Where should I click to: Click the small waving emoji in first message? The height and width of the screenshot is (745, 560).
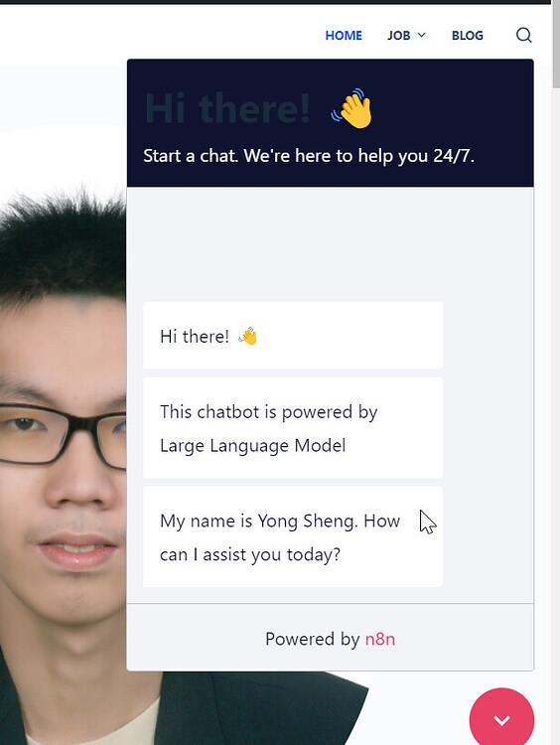[248, 336]
